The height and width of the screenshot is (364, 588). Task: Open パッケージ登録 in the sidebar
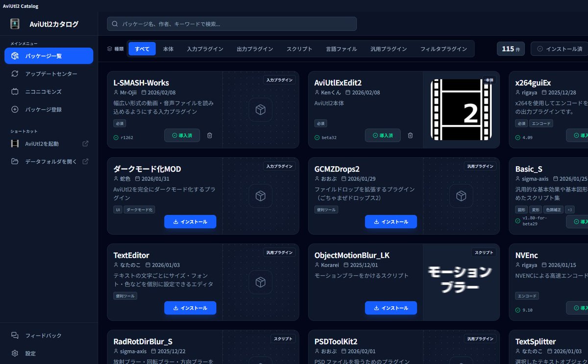point(49,109)
